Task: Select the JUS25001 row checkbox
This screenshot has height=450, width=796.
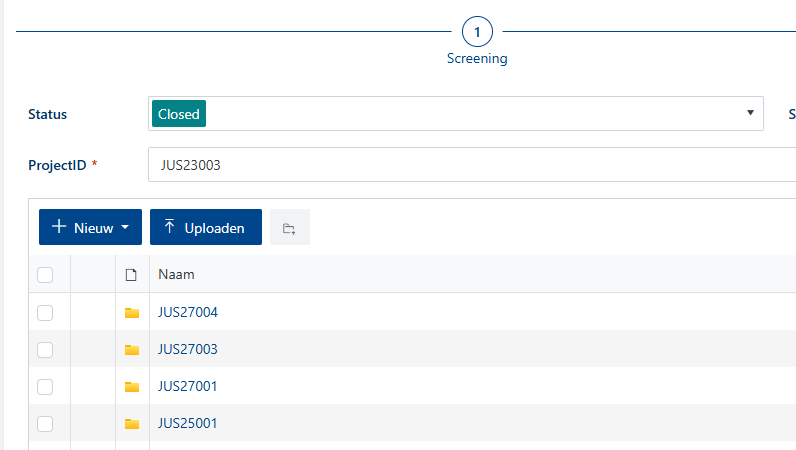Action: coord(45,424)
